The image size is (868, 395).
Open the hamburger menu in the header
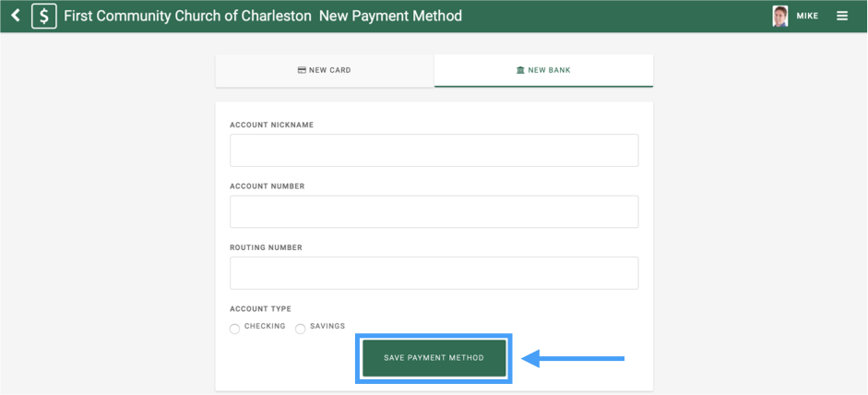click(841, 16)
